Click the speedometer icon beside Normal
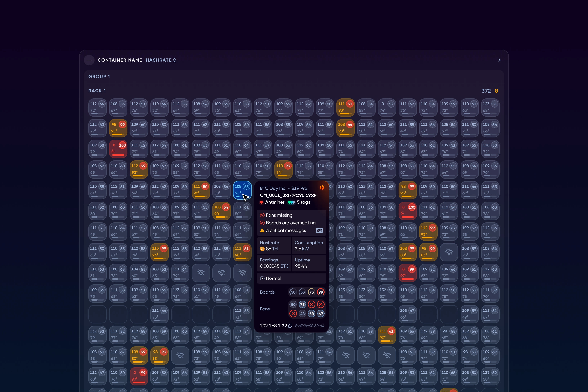Image resolution: width=588 pixels, height=392 pixels. pos(262,278)
